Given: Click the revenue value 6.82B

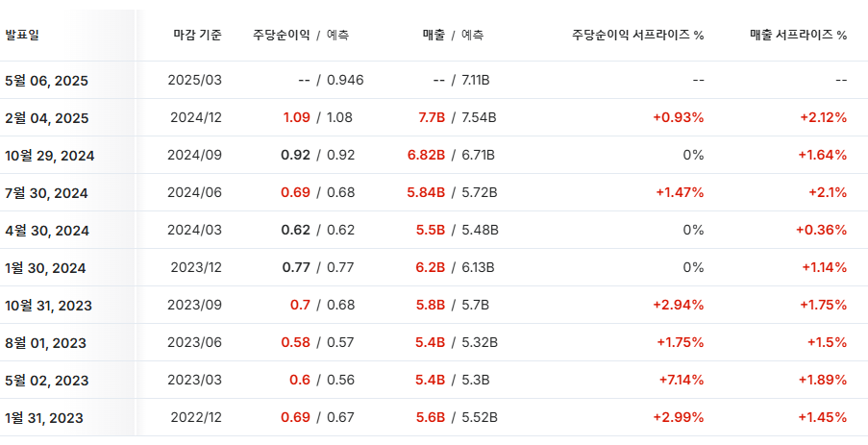Looking at the screenshot, I should pyautogui.click(x=426, y=155).
